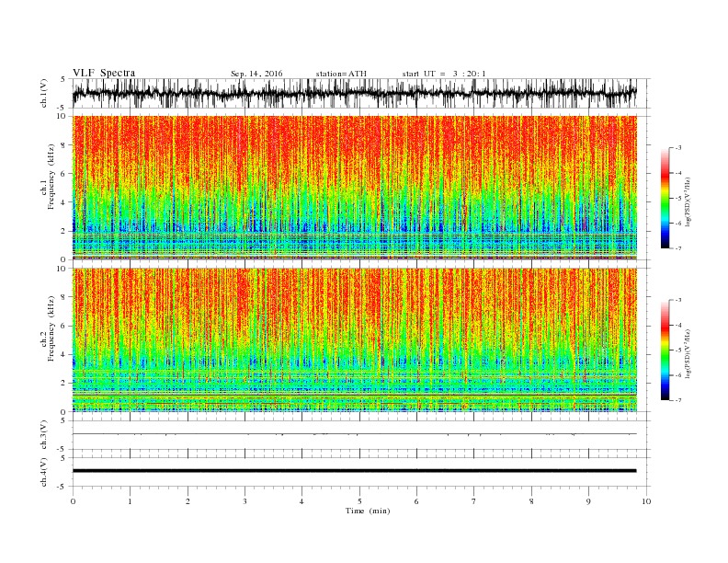
Task: Select the log(PSD) label beside ch.1 color bar
Action: 688,201
